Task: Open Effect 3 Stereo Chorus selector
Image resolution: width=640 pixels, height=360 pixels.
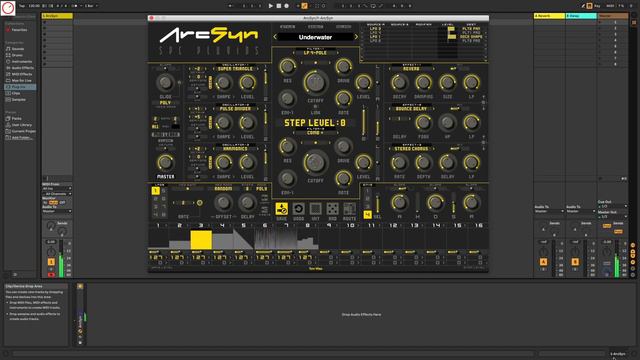Action: tap(411, 149)
